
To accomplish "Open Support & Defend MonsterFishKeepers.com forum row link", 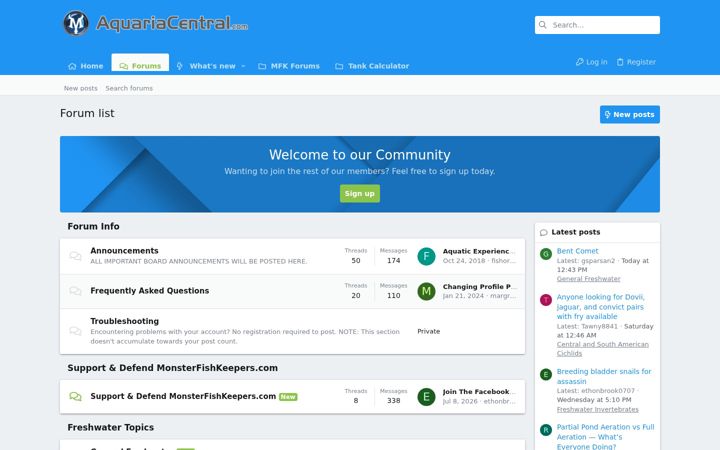I will pos(183,396).
